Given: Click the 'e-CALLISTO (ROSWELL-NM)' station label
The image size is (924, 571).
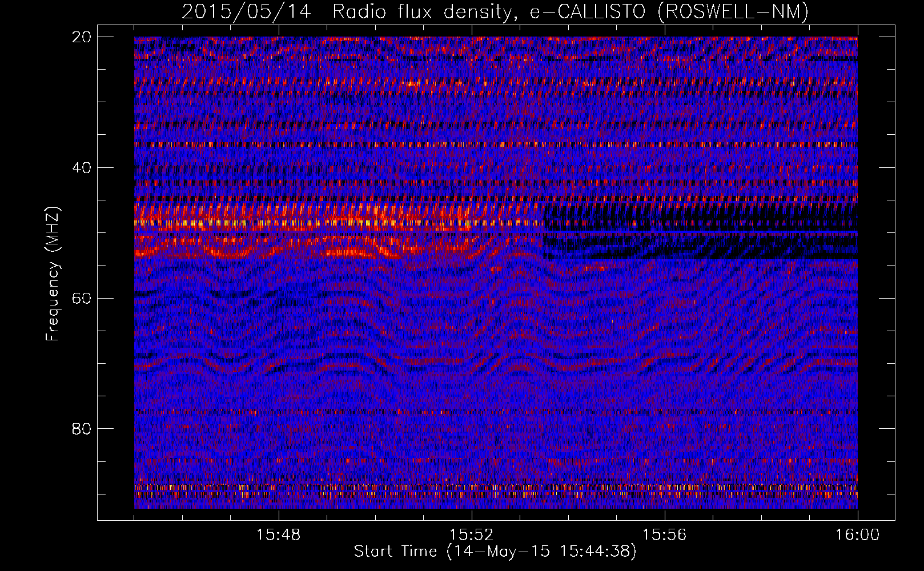Looking at the screenshot, I should (669, 12).
